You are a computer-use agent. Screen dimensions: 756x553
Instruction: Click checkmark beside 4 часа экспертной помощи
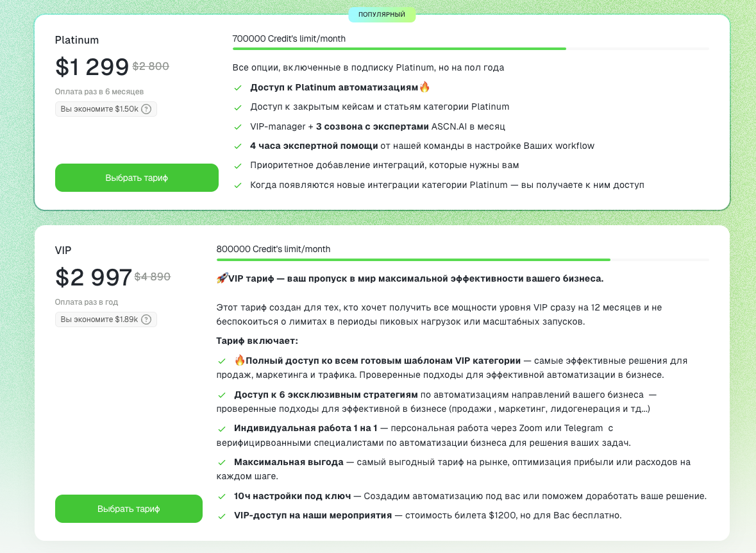pyautogui.click(x=238, y=146)
